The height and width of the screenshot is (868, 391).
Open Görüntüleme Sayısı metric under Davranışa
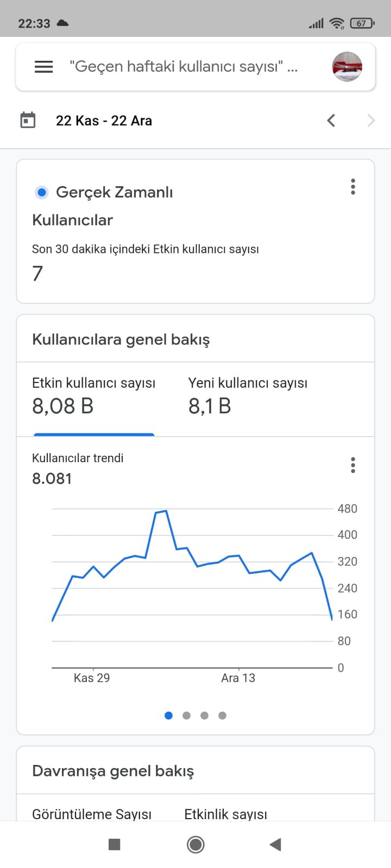click(x=92, y=814)
